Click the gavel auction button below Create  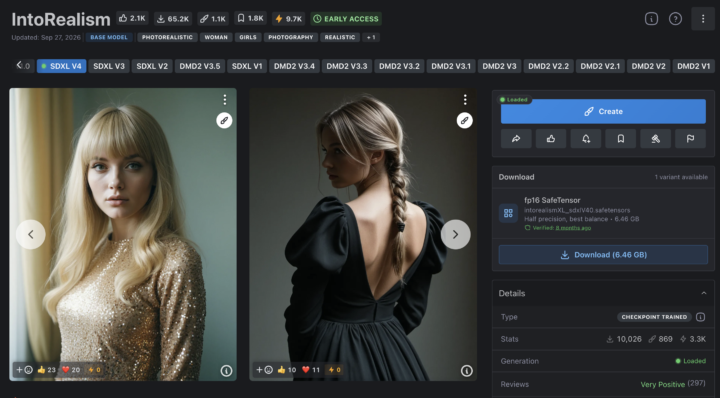tap(656, 139)
